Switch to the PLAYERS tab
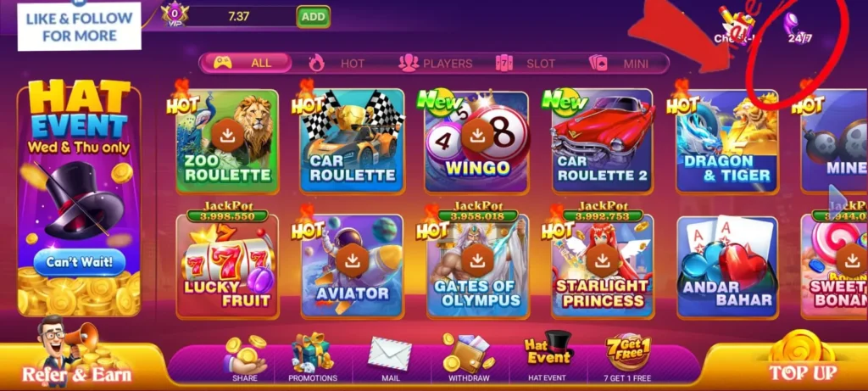The width and height of the screenshot is (868, 391). point(436,64)
